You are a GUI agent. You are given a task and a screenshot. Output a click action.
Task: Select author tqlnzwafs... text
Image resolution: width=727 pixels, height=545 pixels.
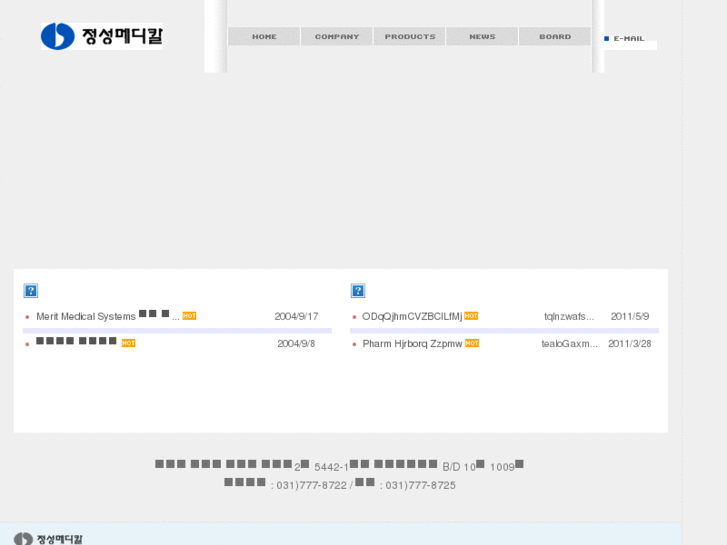tap(569, 316)
